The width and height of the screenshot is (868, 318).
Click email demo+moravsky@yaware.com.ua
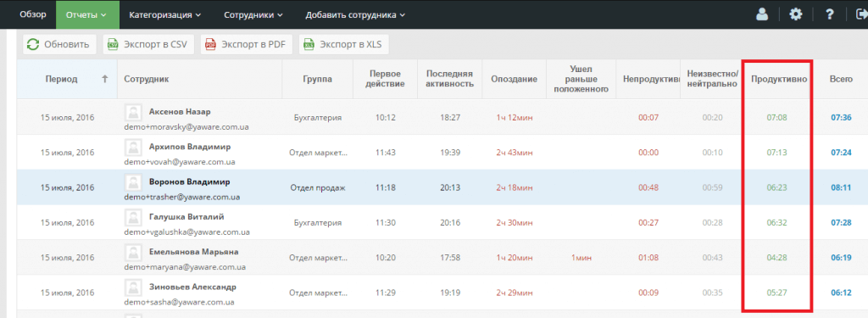(x=186, y=127)
